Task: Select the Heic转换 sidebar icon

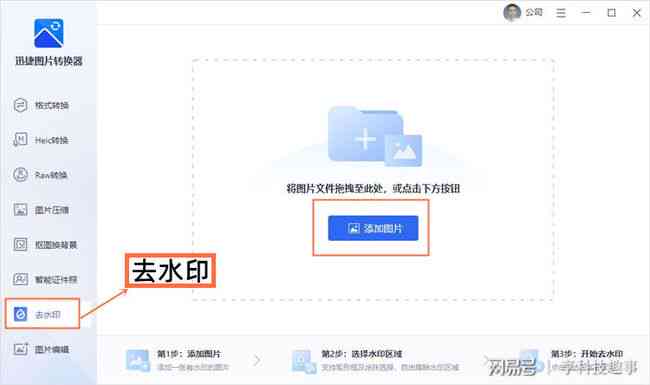Action: (x=20, y=140)
